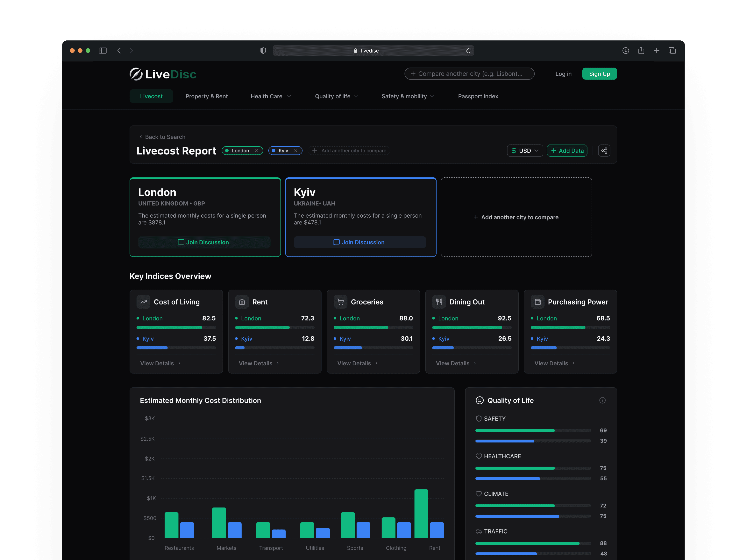Open browser tab overview icon

click(x=672, y=51)
